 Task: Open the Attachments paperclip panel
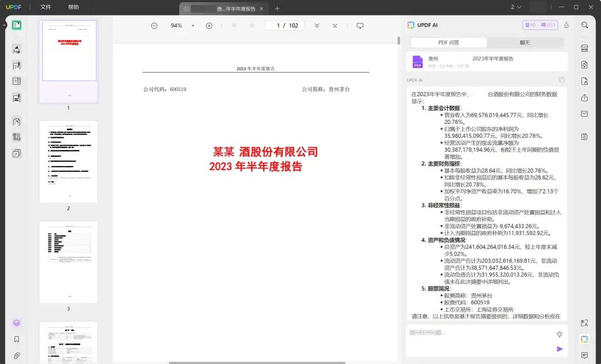pyautogui.click(x=17, y=356)
